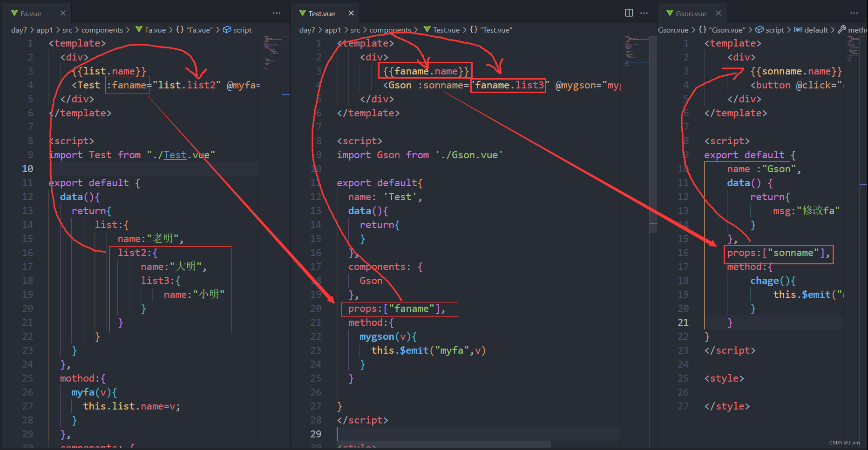Open Gson.vue file breadcrumb
This screenshot has height=450, width=868.
(x=673, y=30)
